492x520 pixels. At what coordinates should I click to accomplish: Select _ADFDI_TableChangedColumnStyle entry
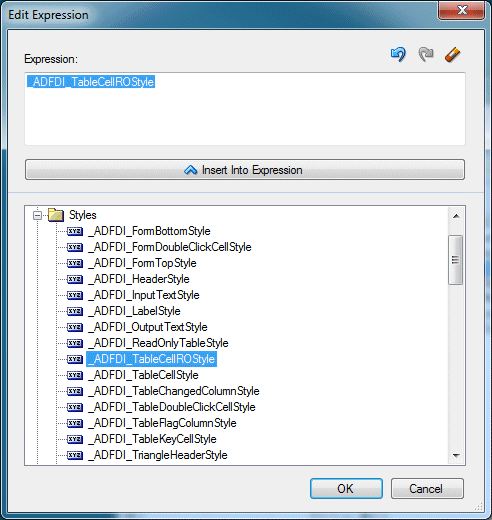[174, 391]
